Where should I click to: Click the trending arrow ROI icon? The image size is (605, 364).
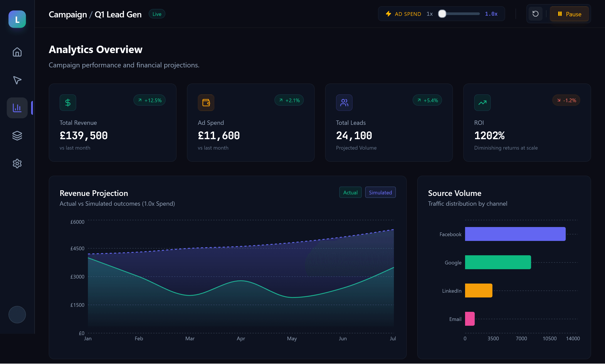click(482, 103)
